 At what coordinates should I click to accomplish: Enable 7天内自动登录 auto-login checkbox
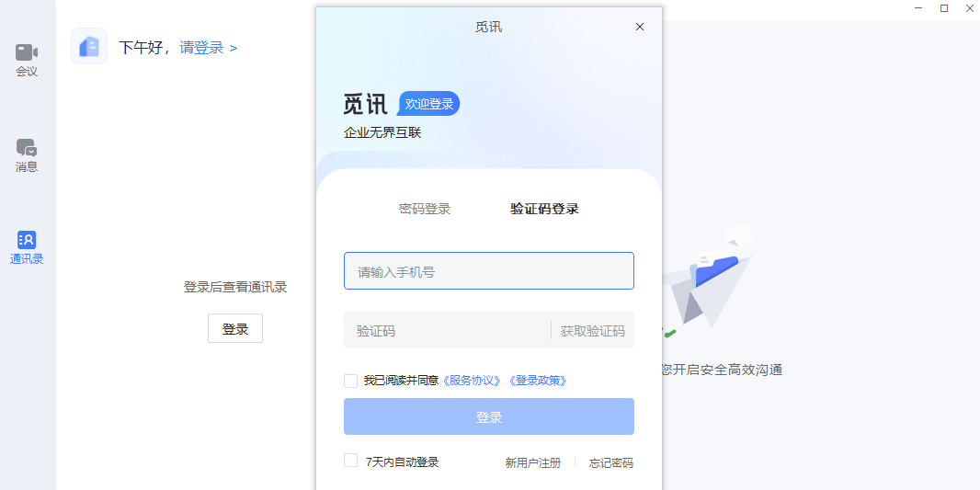click(x=350, y=461)
